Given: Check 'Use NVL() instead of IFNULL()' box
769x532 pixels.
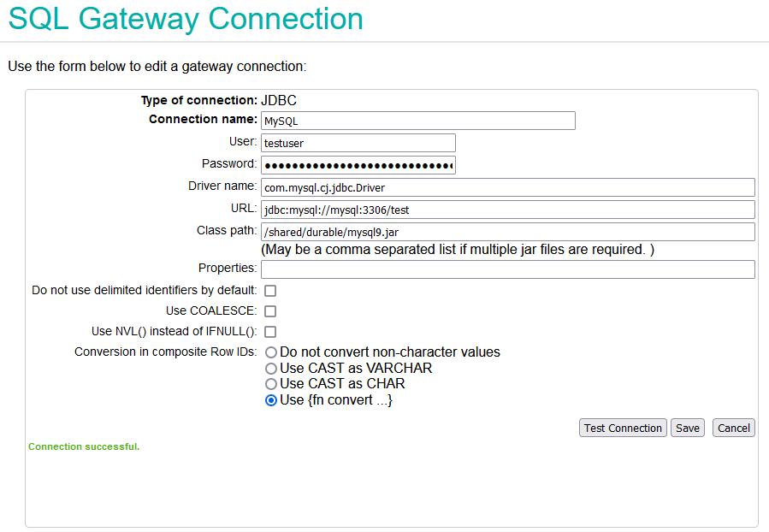Looking at the screenshot, I should [270, 332].
